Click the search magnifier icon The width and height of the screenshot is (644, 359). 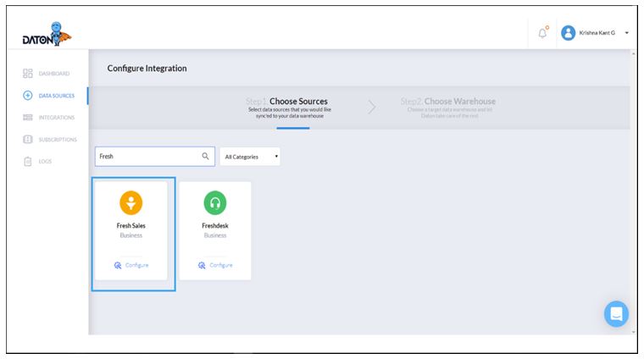[205, 156]
